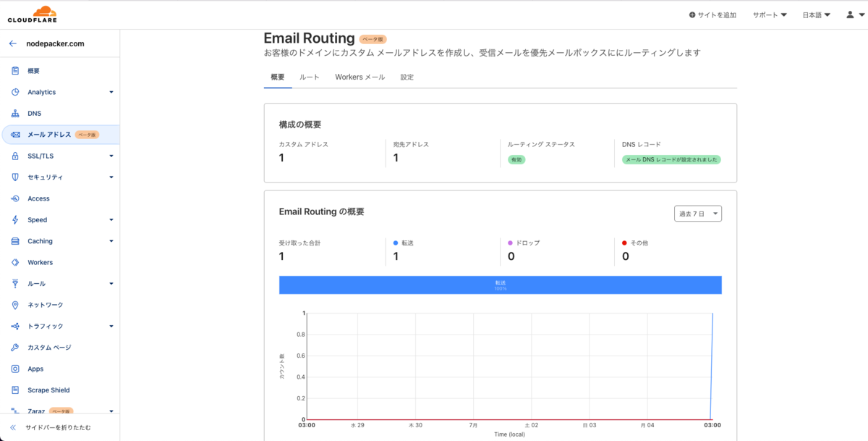Viewport: 868px width, 441px height.
Task: Click the ルーティング ステータス label
Action: click(542, 144)
